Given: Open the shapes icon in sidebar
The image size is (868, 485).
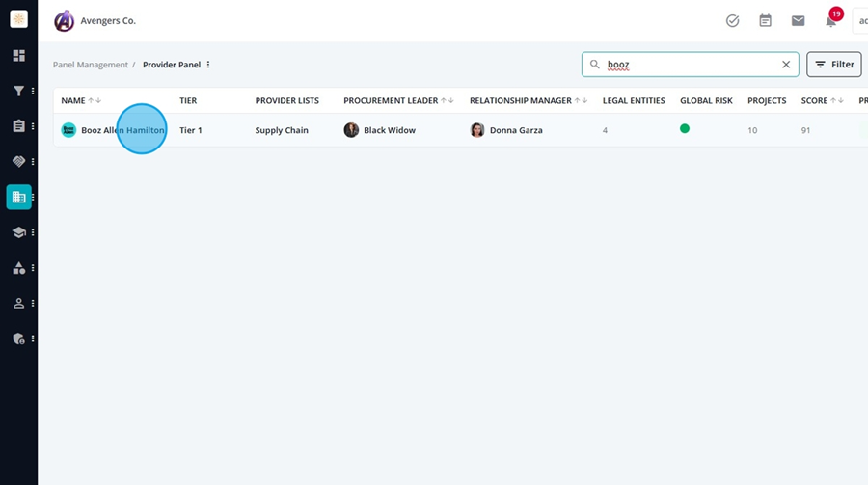Looking at the screenshot, I should [x=19, y=268].
